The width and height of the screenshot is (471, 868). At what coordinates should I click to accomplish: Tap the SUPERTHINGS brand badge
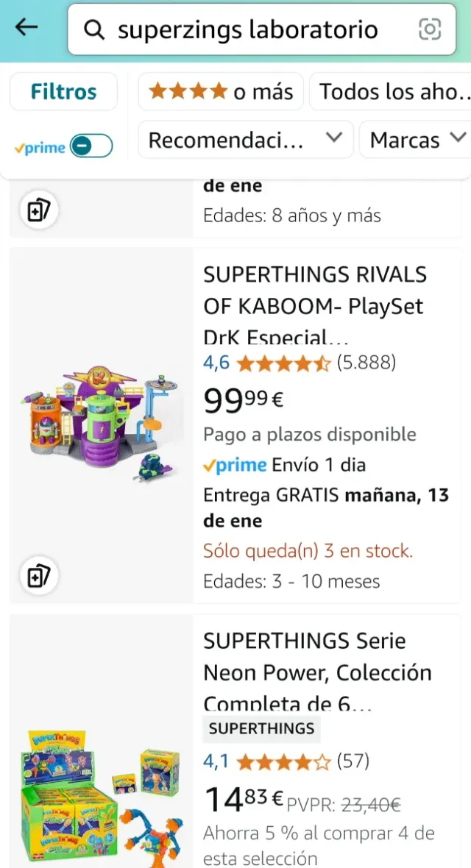coord(261,728)
